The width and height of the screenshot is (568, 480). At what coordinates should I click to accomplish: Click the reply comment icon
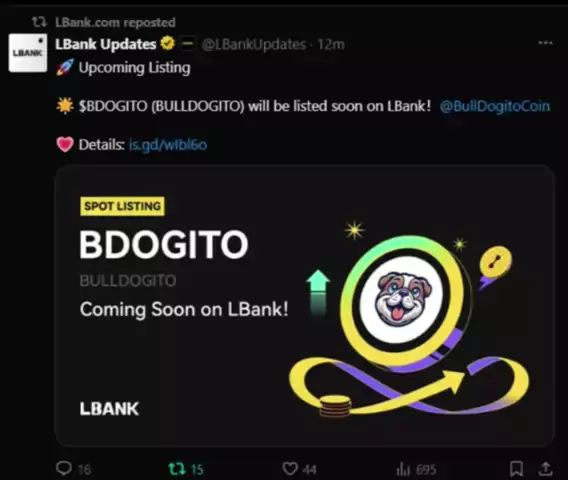point(64,468)
